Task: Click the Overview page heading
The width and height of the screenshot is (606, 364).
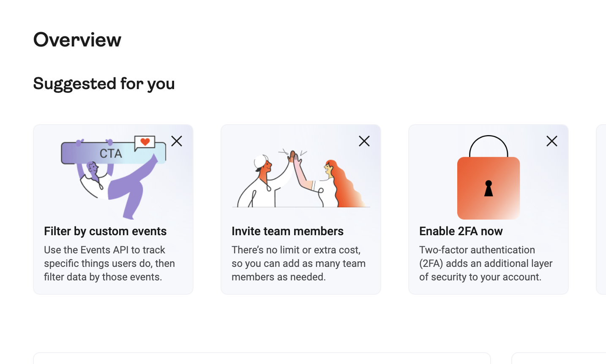Action: click(x=77, y=40)
